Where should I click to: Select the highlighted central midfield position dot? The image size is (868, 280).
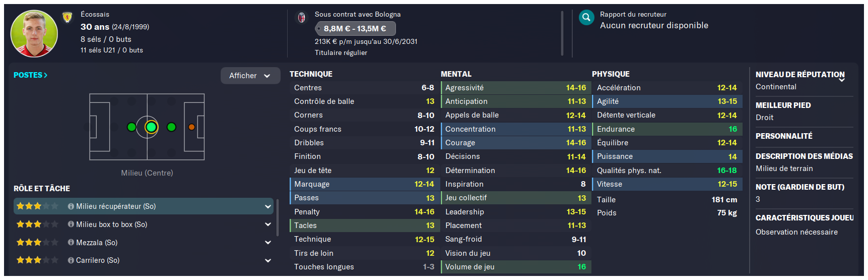151,127
